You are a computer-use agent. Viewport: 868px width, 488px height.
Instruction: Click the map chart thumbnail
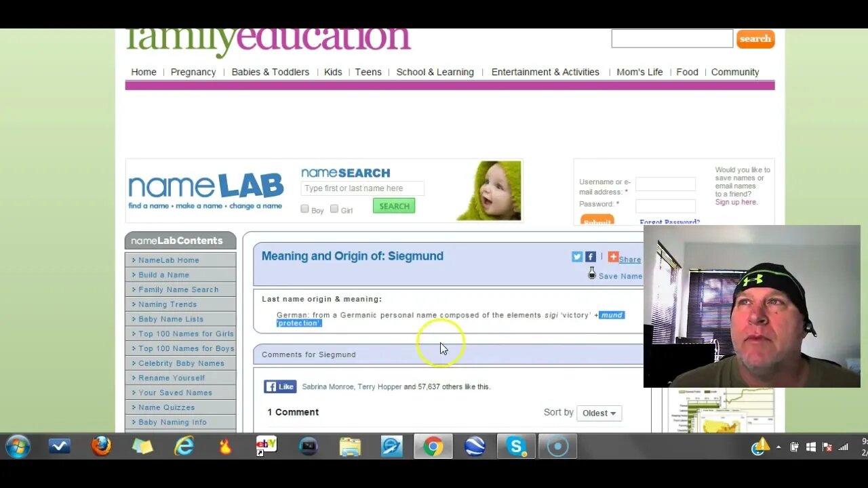click(721, 410)
